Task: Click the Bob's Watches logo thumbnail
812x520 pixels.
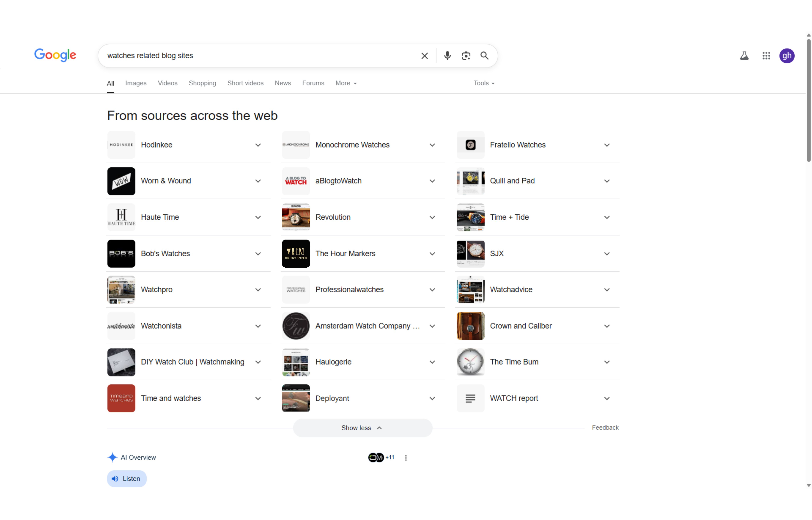Action: 121,254
